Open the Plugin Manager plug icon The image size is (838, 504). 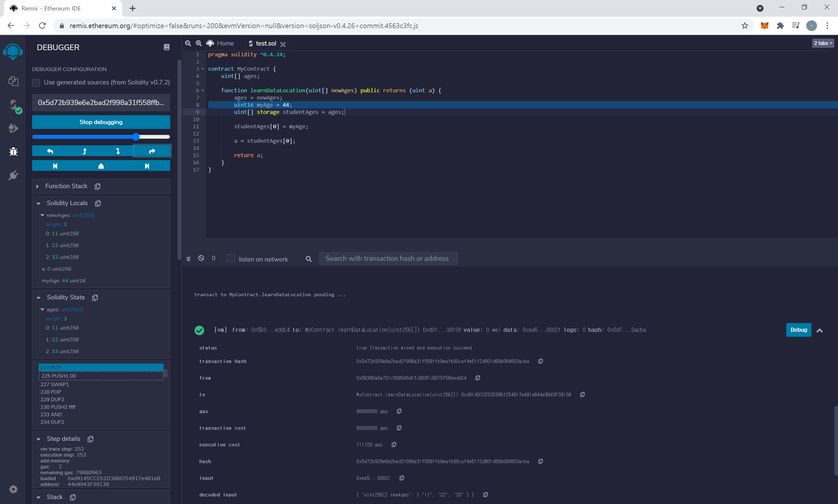(x=13, y=175)
